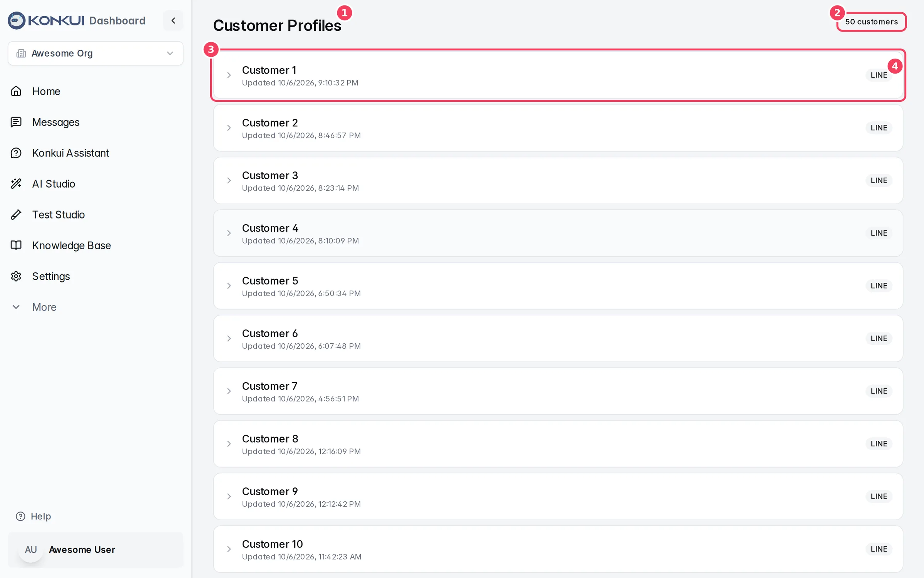The width and height of the screenshot is (924, 578).
Task: Expand the Customer 7 row chevron
Action: [x=229, y=391]
